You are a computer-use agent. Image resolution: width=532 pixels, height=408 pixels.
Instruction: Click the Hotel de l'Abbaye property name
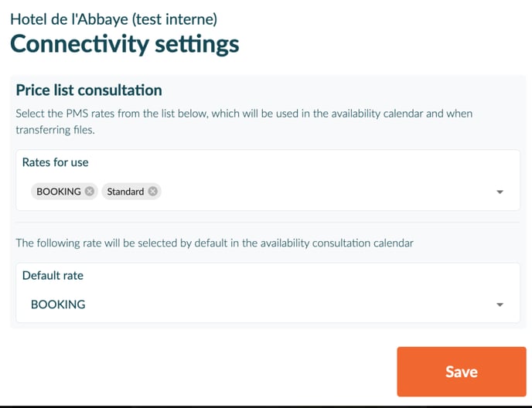[x=70, y=19]
